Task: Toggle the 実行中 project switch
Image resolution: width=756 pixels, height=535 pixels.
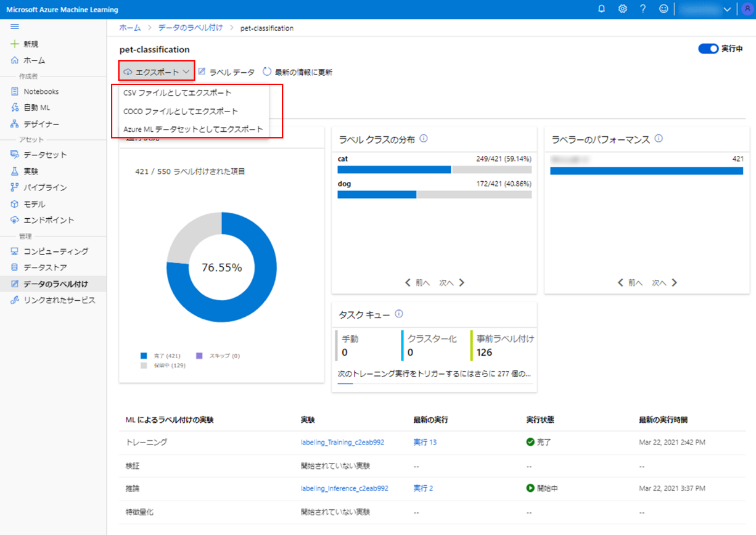Action: point(708,49)
